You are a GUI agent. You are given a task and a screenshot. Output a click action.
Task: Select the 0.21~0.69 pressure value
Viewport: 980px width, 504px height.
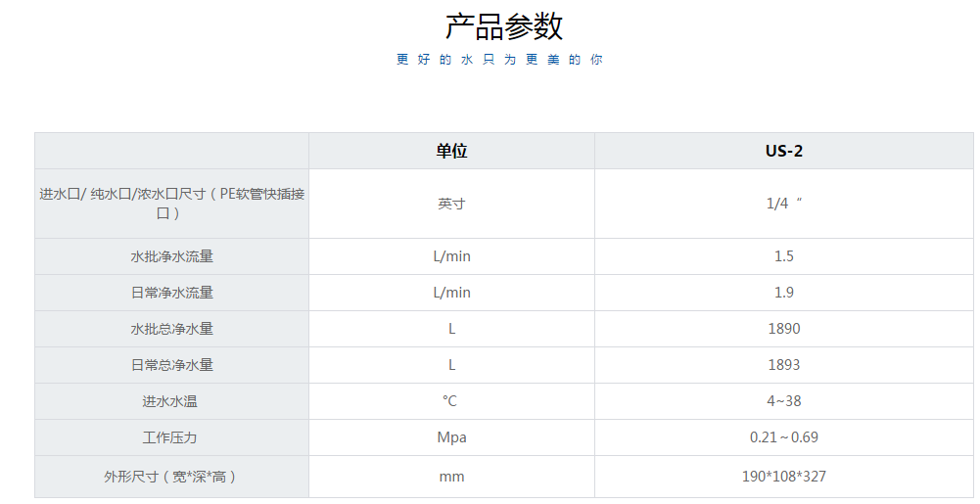(783, 437)
